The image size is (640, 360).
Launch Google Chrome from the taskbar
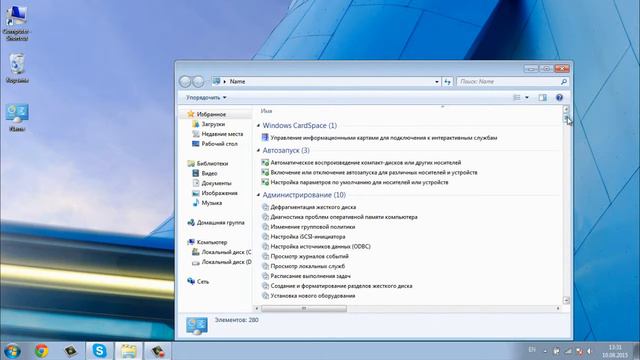click(41, 351)
